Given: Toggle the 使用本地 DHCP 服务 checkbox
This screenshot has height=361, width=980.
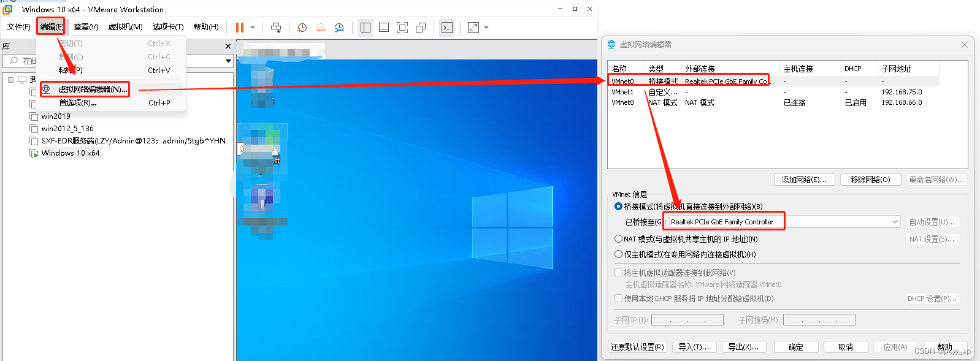Looking at the screenshot, I should 618,298.
